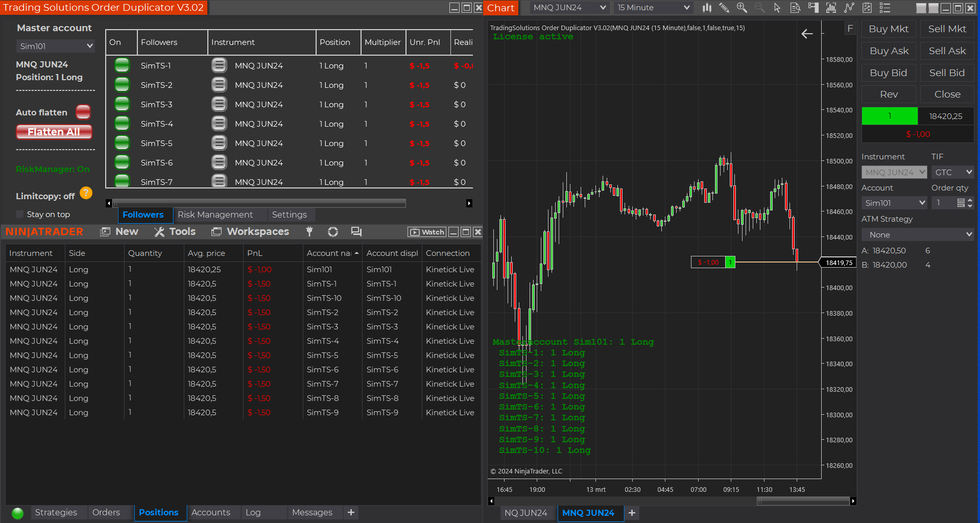
Task: Open the Data Box icon in chart toolbar
Action: (x=795, y=8)
